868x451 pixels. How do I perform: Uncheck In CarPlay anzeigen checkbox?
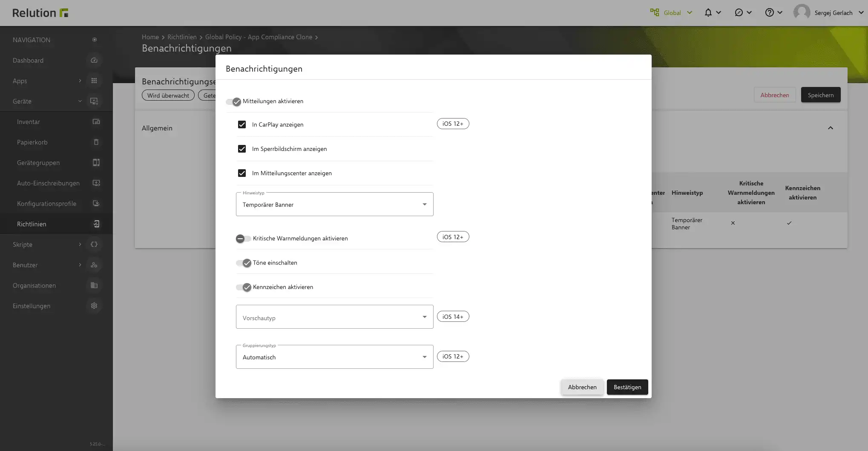pos(242,124)
